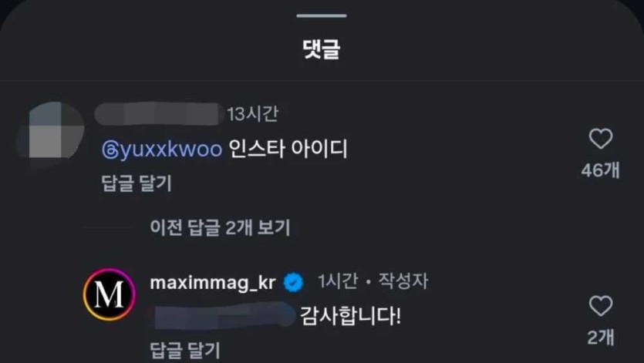This screenshot has height=363, width=644.
Task: Tap 답글 달기 under maximmag_kr's reply
Action: pos(185,350)
